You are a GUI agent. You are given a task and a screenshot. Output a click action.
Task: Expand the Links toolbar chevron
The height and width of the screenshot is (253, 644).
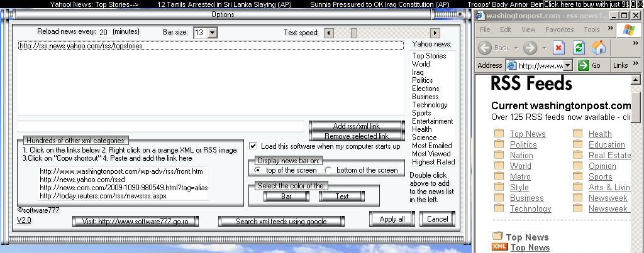tap(636, 63)
